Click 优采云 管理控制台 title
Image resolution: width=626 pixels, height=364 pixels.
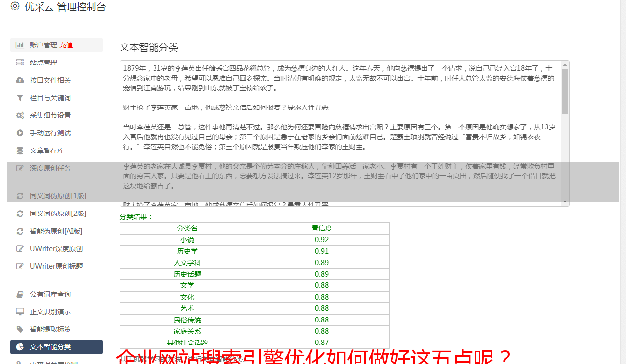click(x=65, y=7)
